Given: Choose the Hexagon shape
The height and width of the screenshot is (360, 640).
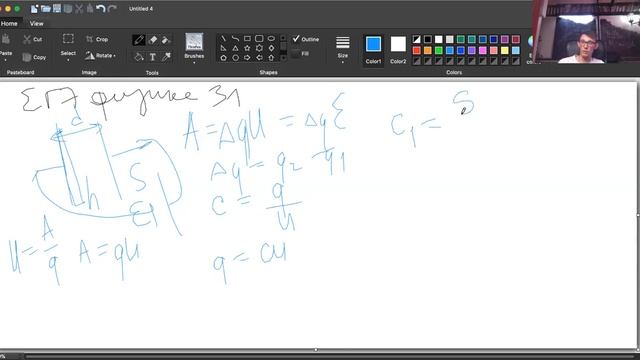Looking at the screenshot, I should pyautogui.click(x=235, y=58).
